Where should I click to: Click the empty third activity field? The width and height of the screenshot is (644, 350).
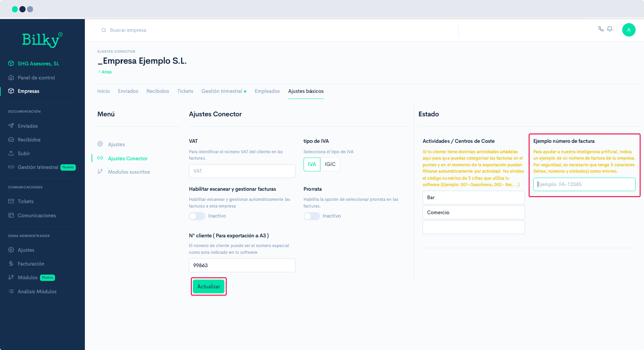pos(473,227)
